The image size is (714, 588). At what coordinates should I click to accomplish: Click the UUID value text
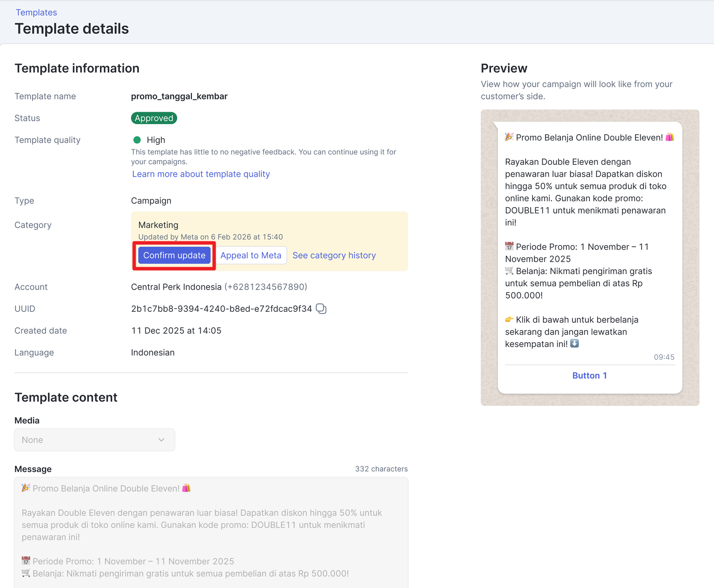(221, 309)
